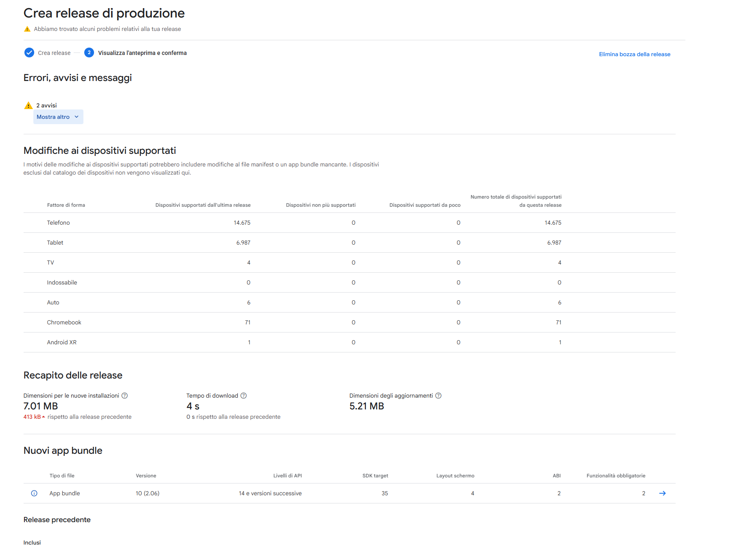Go back to the Crea release step
Screen dimensions: 733x560
pos(54,53)
